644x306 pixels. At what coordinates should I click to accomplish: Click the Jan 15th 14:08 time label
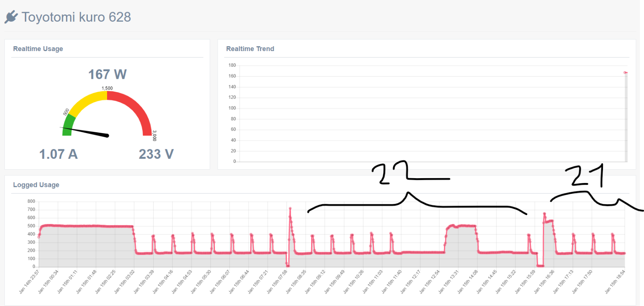[x=468, y=282]
